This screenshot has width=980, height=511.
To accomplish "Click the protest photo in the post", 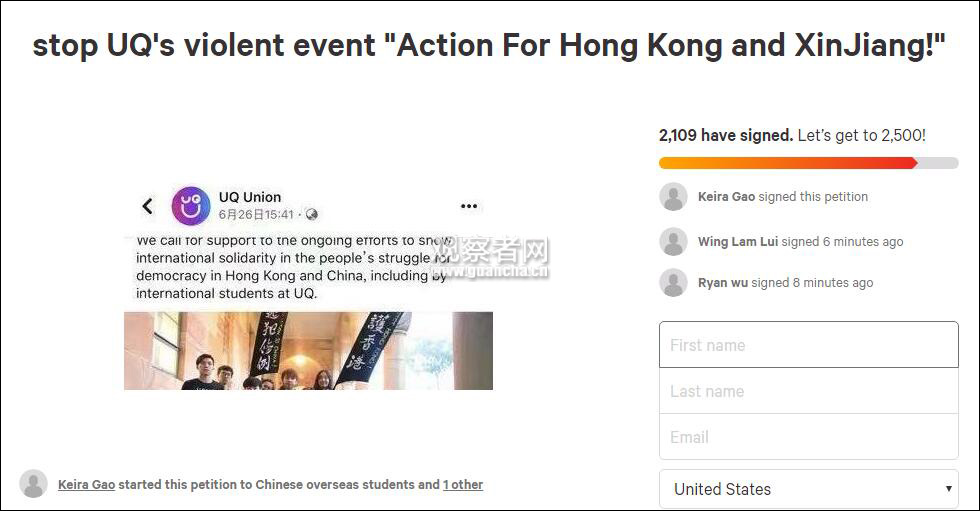I will 308,351.
